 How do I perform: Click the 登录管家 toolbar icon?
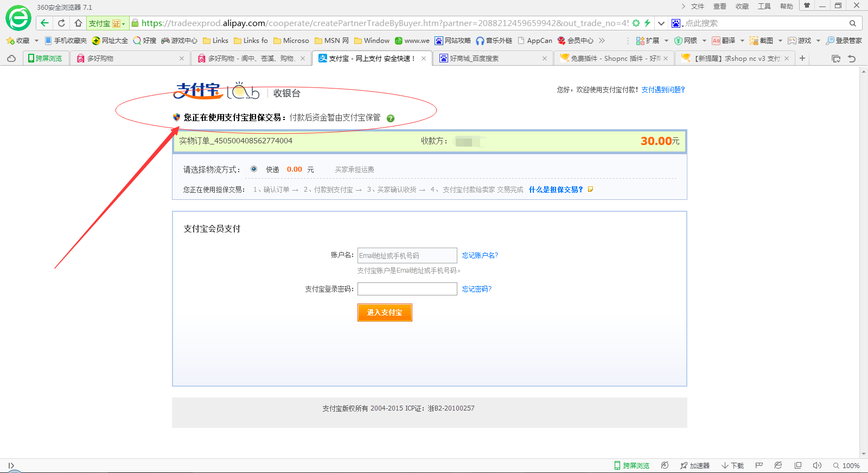[x=844, y=41]
